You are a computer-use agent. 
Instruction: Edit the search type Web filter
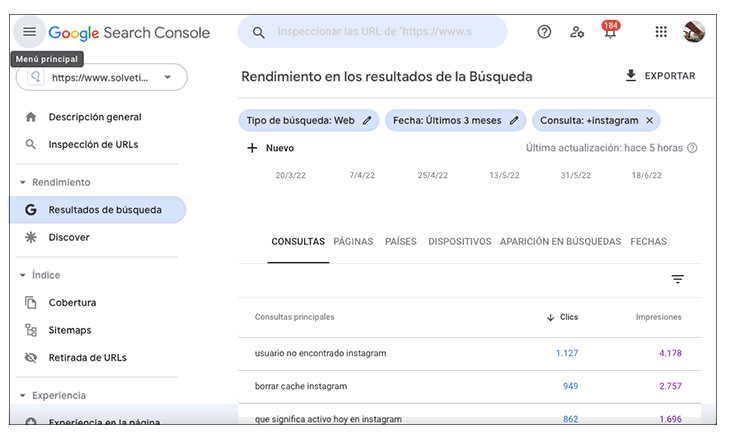tap(367, 121)
